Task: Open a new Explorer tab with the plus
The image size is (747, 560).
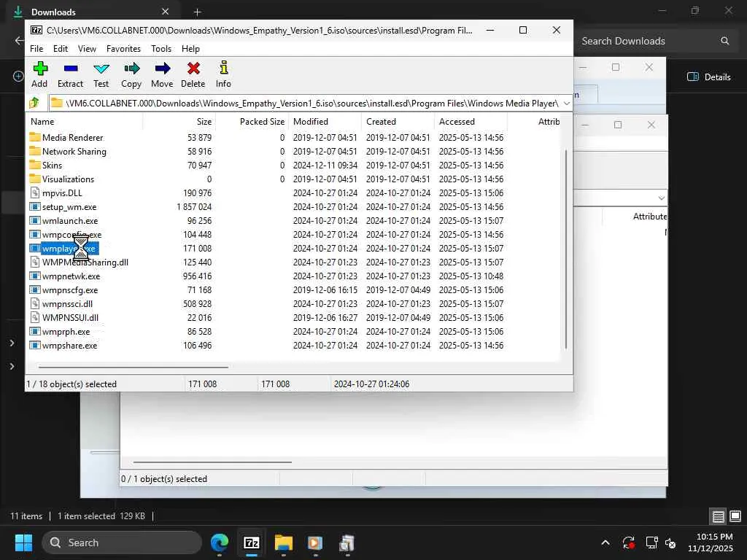Action: (197, 12)
